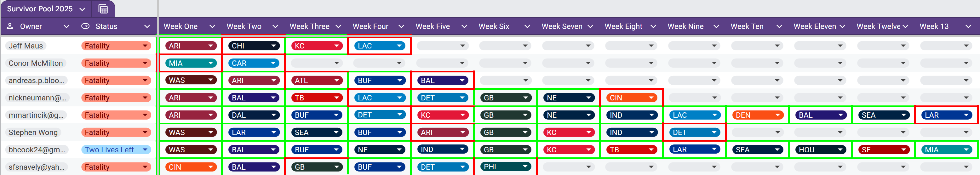Viewport: 980px width, 175px height.
Task: Open the Two Lives Left status dropdown
Action: pos(116,150)
